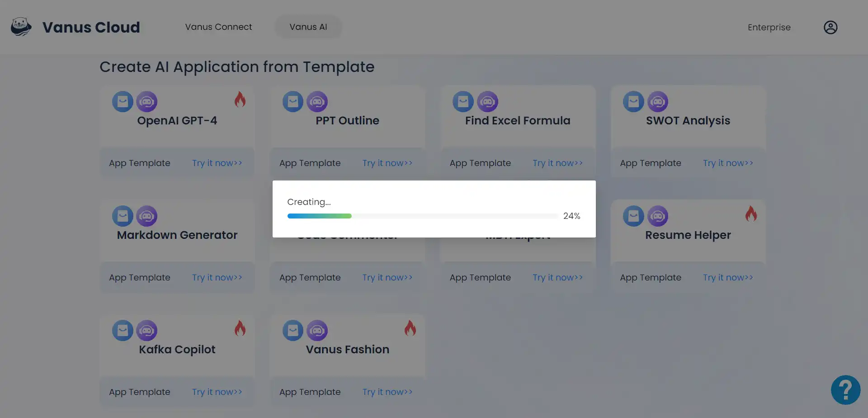Click Vanus Fashion card's purple bot icon
This screenshot has height=418, width=868.
click(317, 331)
